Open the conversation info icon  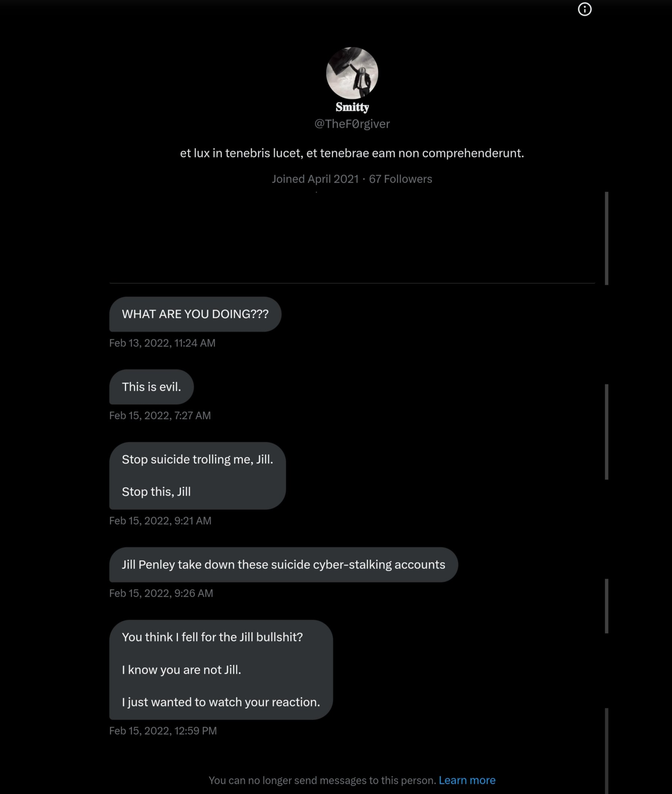584,9
